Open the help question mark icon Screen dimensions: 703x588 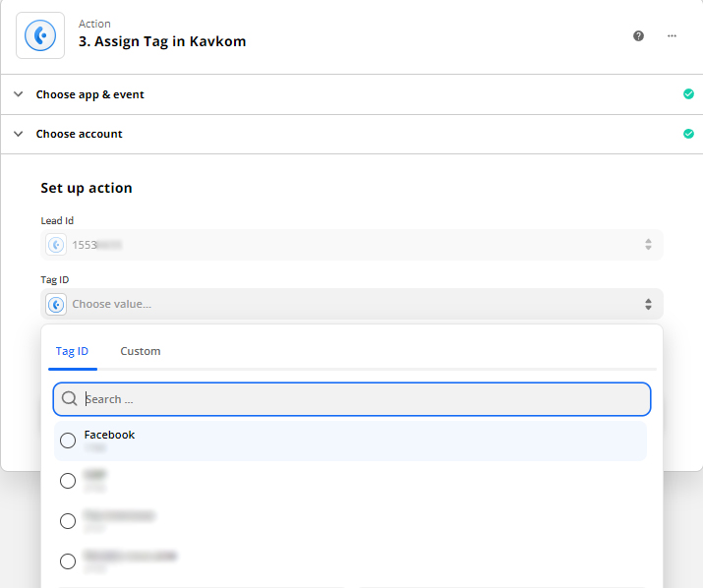tap(638, 35)
